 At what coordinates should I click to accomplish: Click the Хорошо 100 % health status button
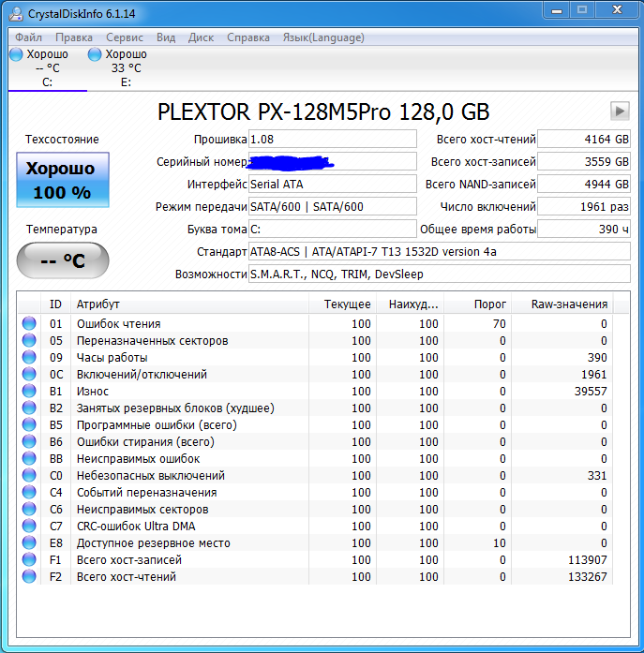click(63, 180)
